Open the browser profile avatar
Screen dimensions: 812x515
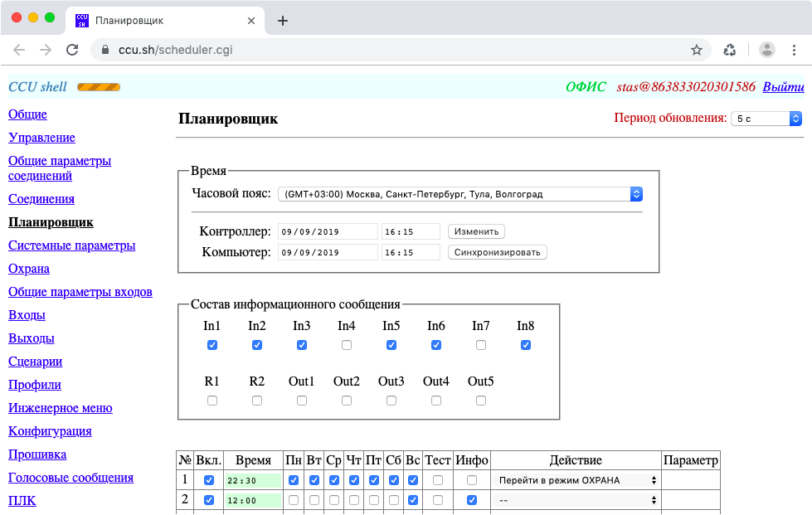click(767, 50)
